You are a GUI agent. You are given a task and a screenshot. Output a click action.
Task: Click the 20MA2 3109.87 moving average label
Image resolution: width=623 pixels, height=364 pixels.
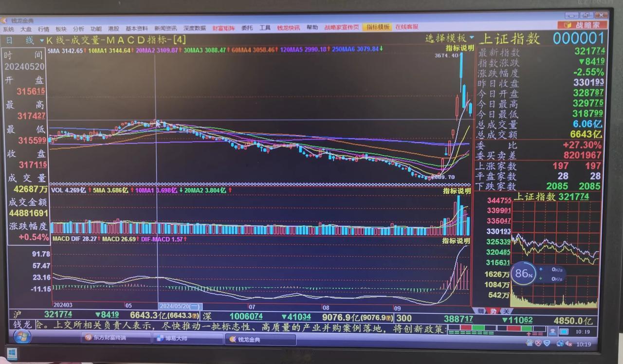pos(159,50)
